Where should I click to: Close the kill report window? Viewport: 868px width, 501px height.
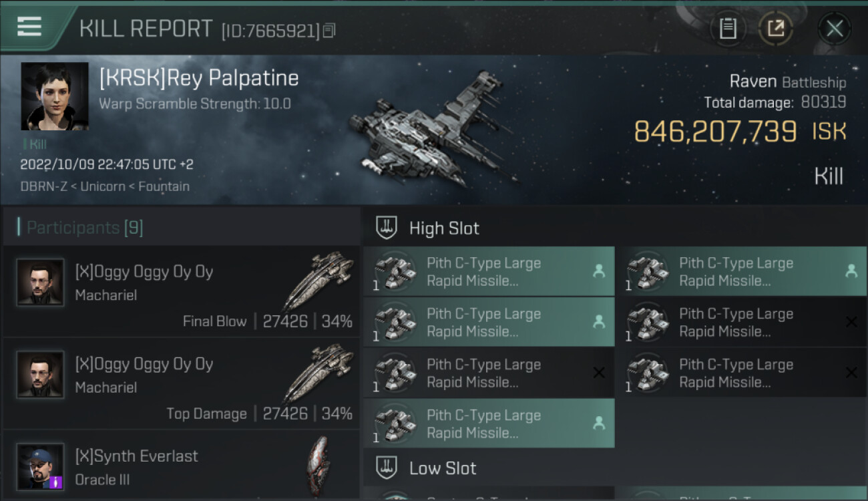point(834,29)
